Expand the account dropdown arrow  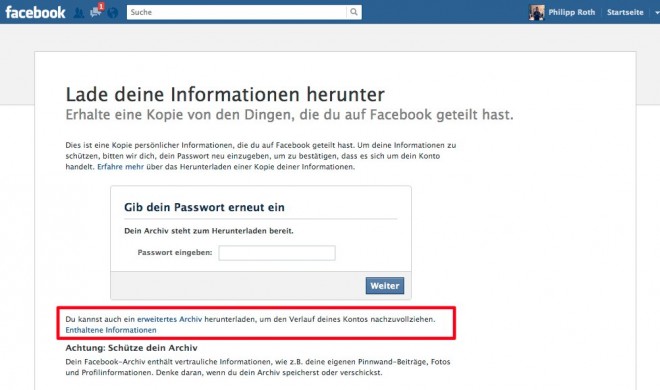(x=657, y=13)
